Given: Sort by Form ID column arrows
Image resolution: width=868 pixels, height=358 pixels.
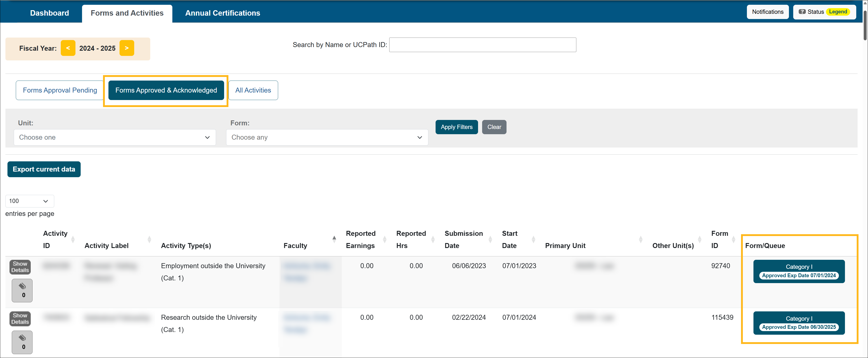Looking at the screenshot, I should pyautogui.click(x=733, y=240).
